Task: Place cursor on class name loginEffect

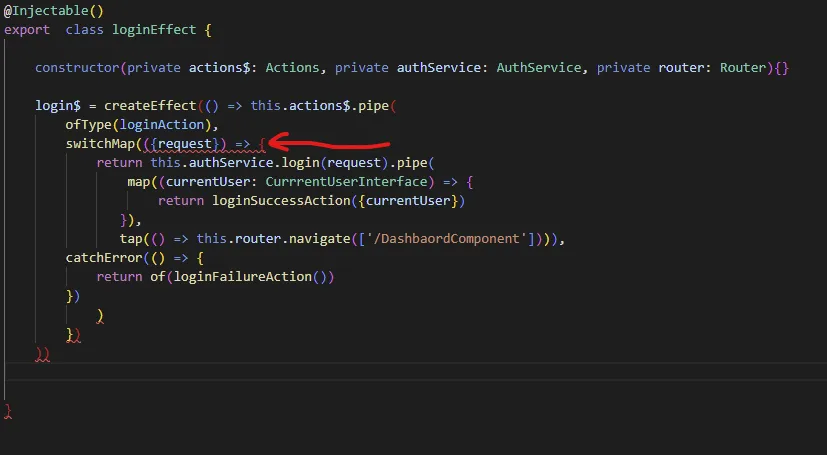Action: click(154, 30)
